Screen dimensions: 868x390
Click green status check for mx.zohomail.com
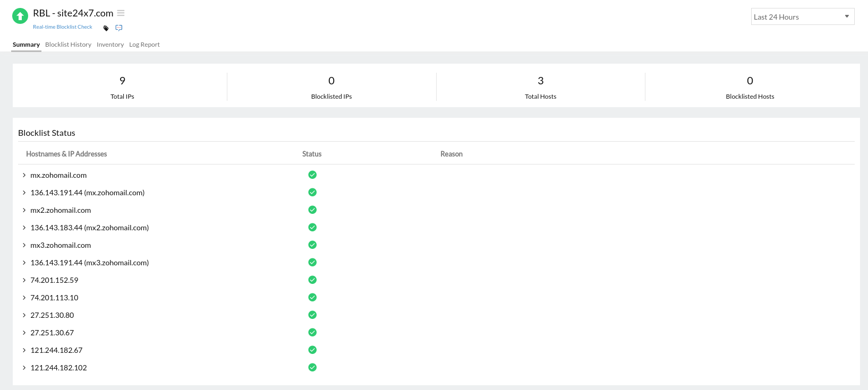point(312,175)
